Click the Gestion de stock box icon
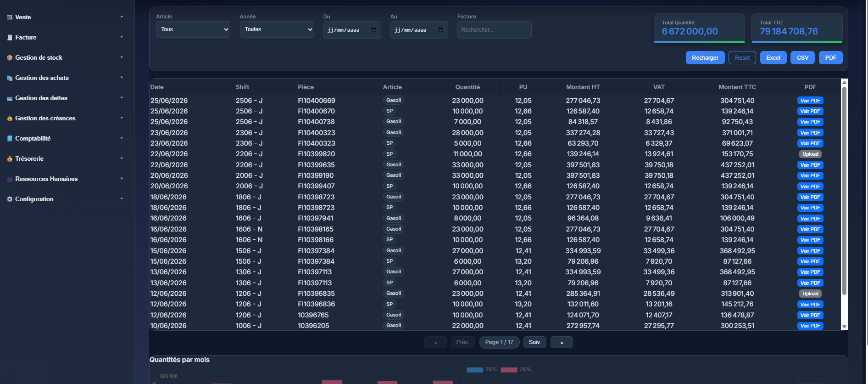This screenshot has height=384, width=868. 10,58
